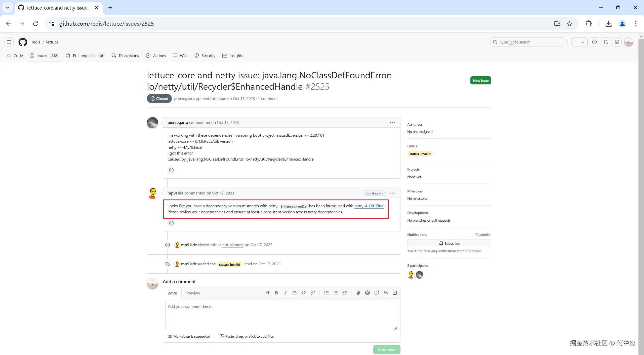Open browser downloads icon
Image resolution: width=644 pixels, height=355 pixels.
click(x=609, y=24)
